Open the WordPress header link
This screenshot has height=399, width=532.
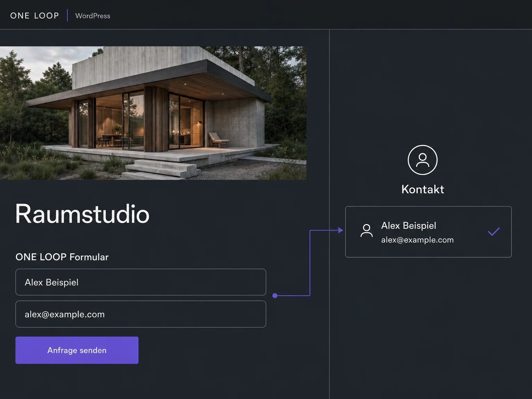pyautogui.click(x=93, y=16)
